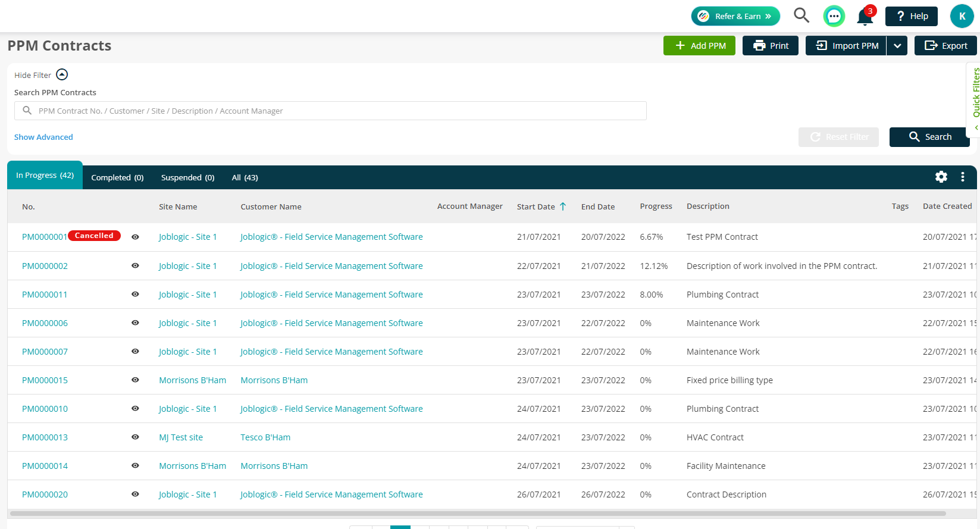Image resolution: width=980 pixels, height=529 pixels.
Task: Click the horizontal table scrollbar
Action: point(478,513)
